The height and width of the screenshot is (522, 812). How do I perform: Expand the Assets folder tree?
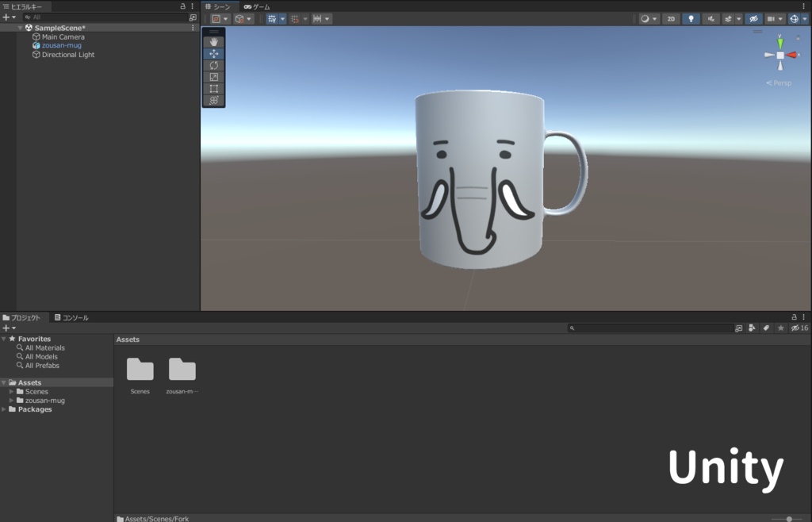click(x=5, y=382)
